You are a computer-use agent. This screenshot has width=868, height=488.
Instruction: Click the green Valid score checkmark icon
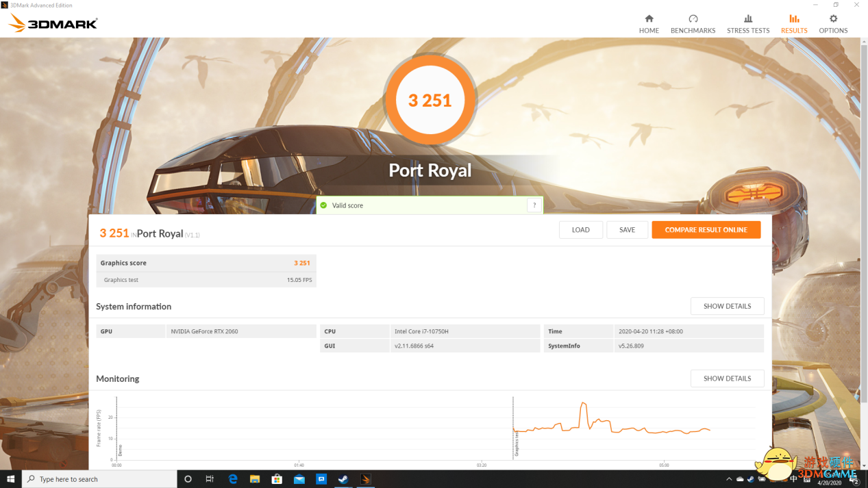(x=323, y=205)
